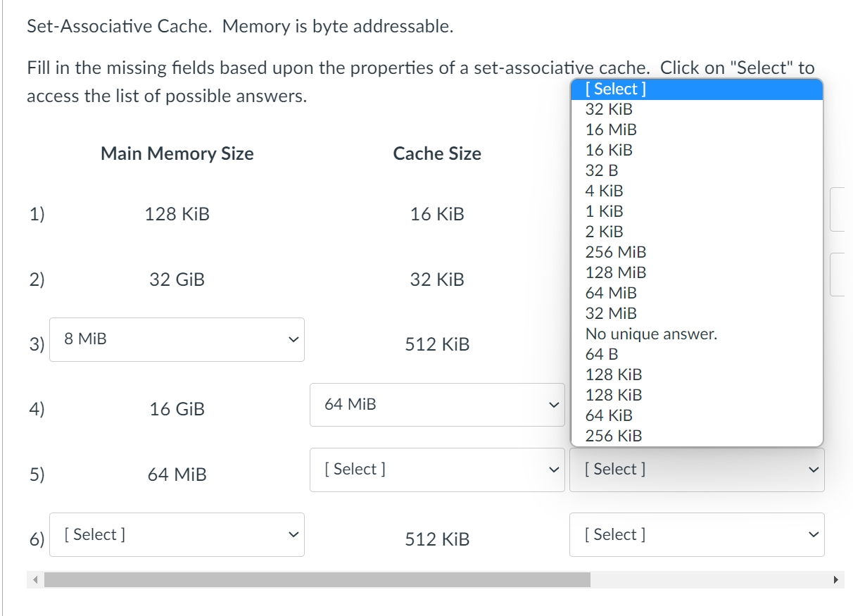Expand the rightmost "[ Select ]" dropdown on row 5
This screenshot has height=616, width=853.
pyautogui.click(x=697, y=470)
